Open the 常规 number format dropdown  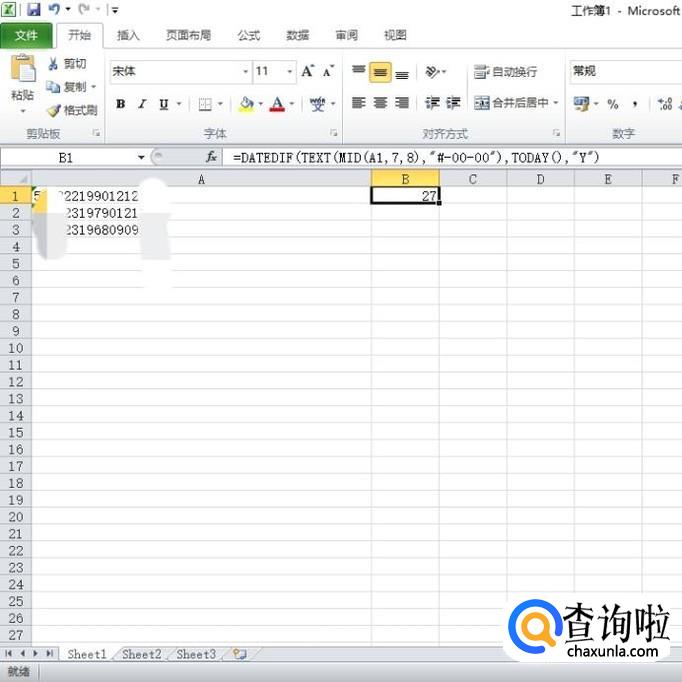pos(625,71)
